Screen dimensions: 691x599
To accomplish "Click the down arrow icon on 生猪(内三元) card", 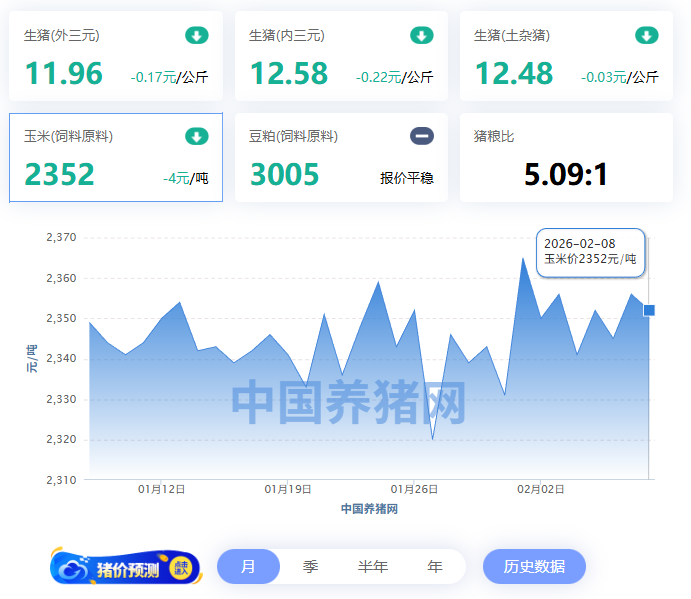I will [x=422, y=36].
